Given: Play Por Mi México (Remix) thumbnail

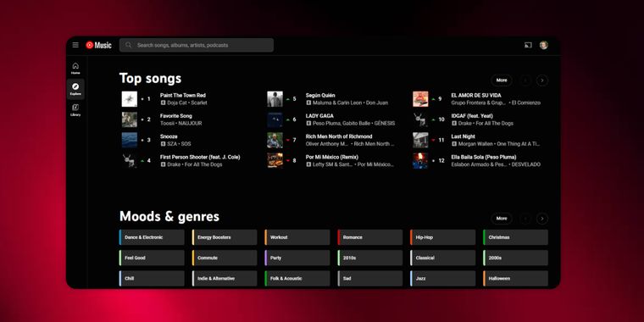Looking at the screenshot, I should click(x=275, y=161).
